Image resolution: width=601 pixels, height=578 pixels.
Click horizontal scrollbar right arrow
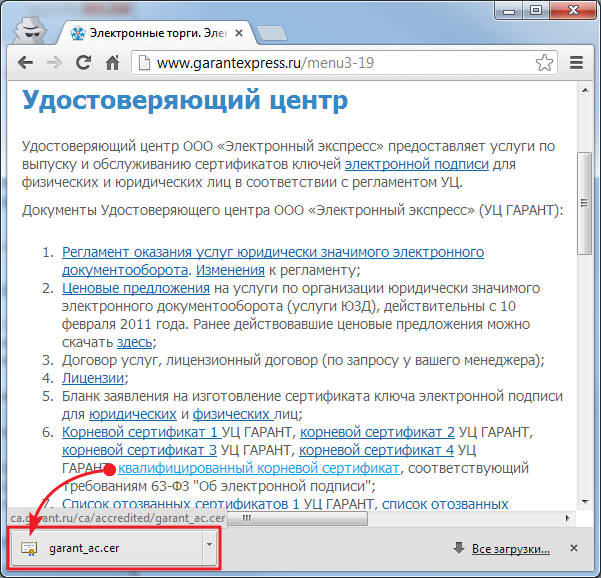568,519
